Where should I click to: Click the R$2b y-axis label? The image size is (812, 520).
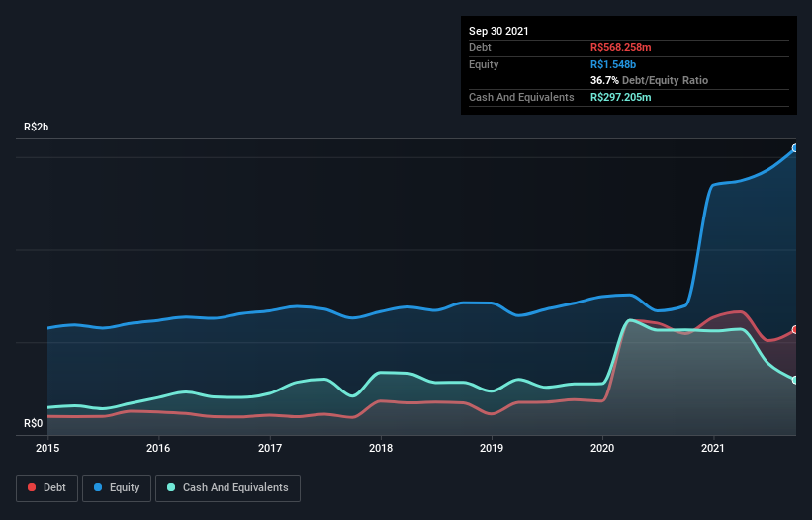click(37, 127)
